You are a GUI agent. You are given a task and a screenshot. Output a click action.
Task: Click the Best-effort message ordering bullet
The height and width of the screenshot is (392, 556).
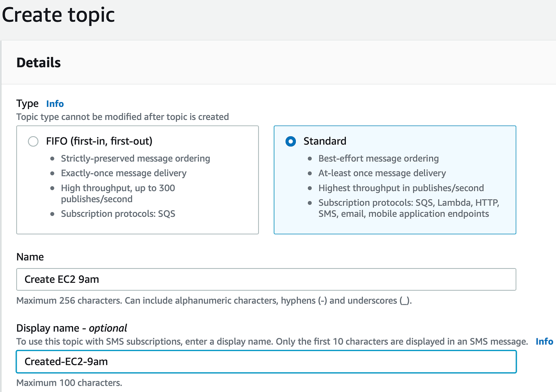pos(378,158)
